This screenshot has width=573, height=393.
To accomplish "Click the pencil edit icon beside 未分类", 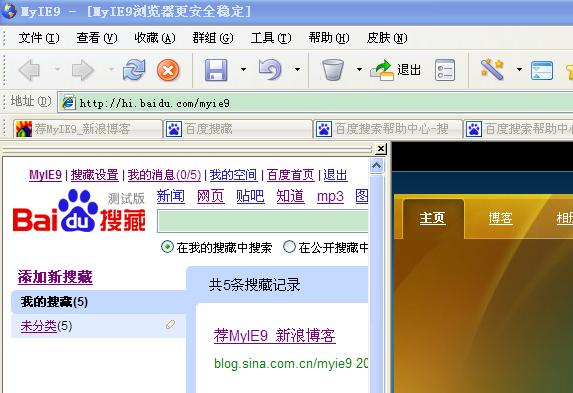I will click(170, 324).
